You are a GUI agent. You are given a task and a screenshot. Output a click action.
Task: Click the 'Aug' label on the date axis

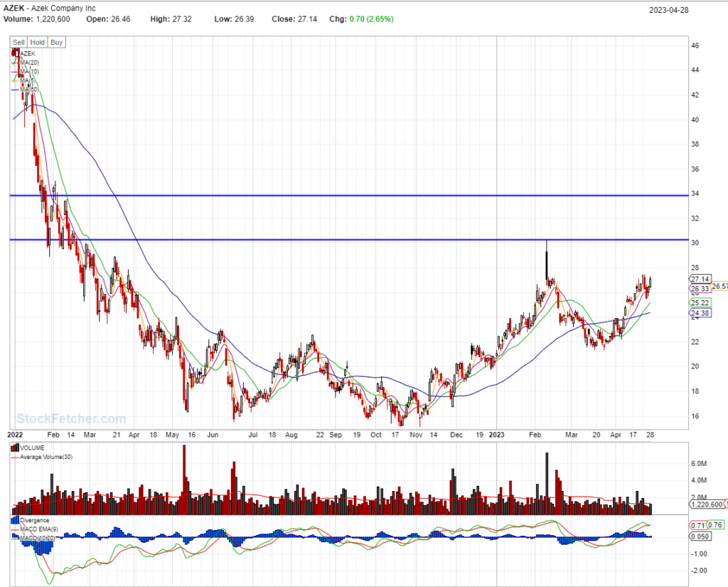click(x=291, y=435)
